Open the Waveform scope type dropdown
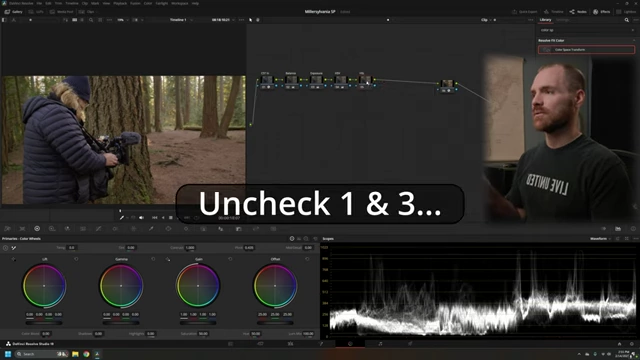 tap(600, 239)
